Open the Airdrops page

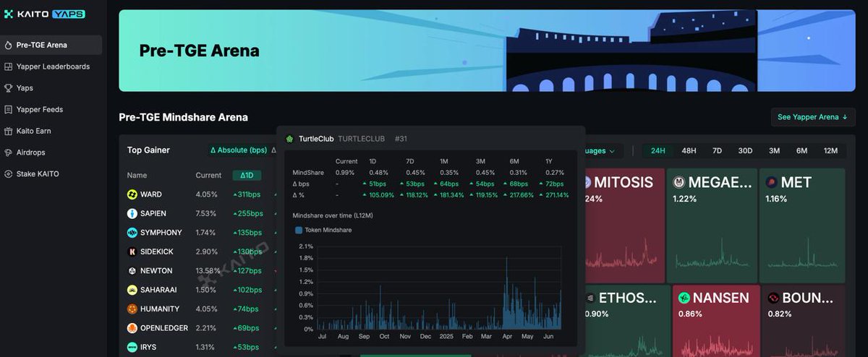[x=51, y=152]
